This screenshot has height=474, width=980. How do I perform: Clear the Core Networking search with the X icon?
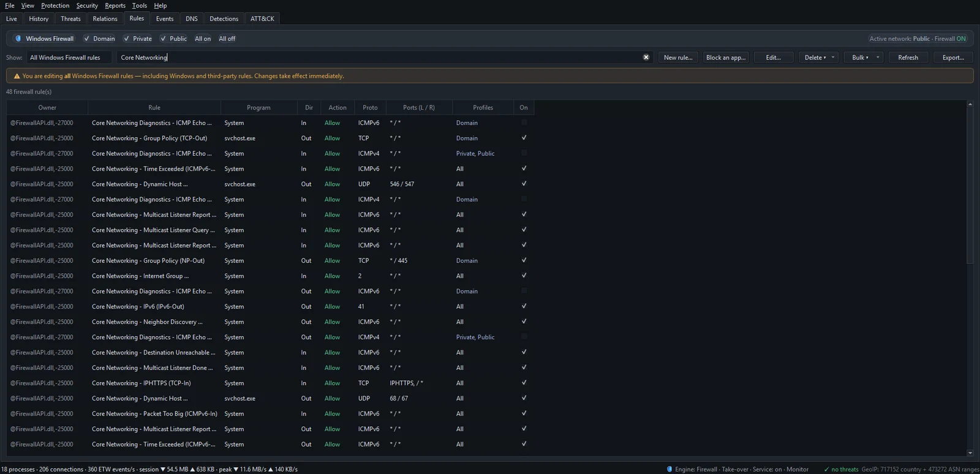click(646, 57)
